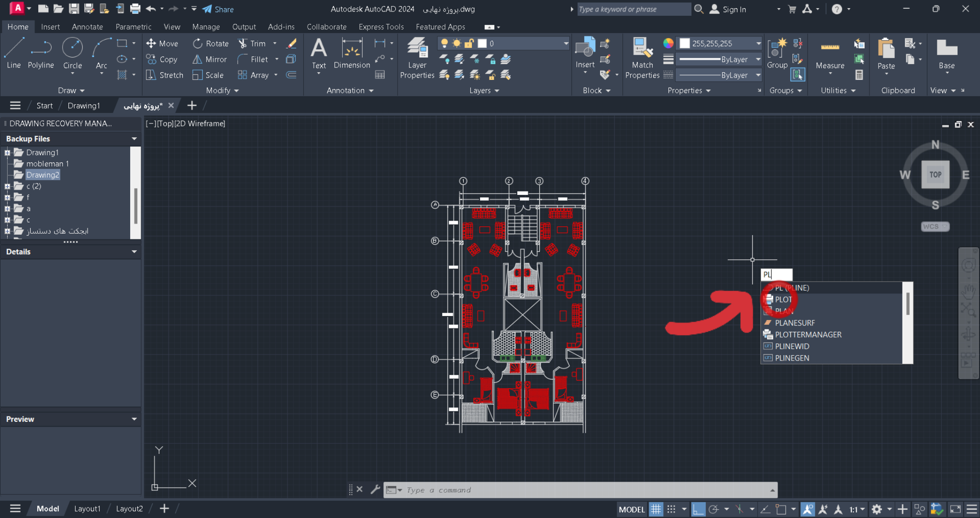The width and height of the screenshot is (980, 518).
Task: Click the Copy tool
Action: 162,59
